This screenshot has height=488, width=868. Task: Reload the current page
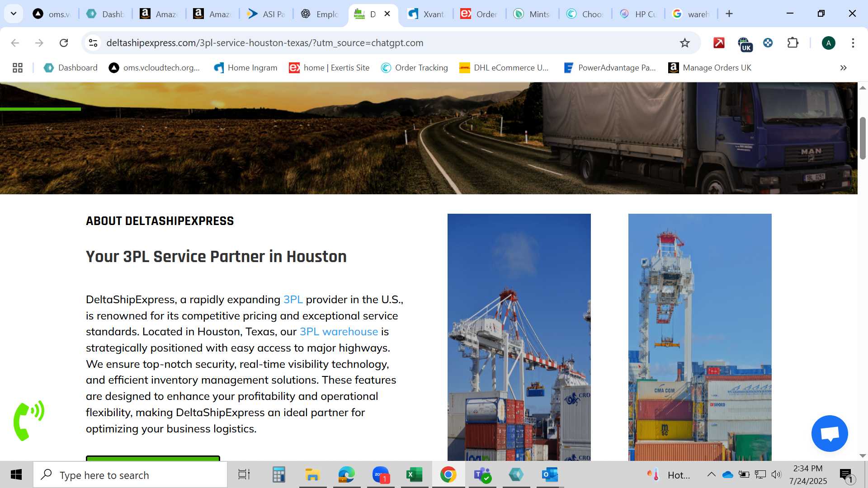coord(64,43)
